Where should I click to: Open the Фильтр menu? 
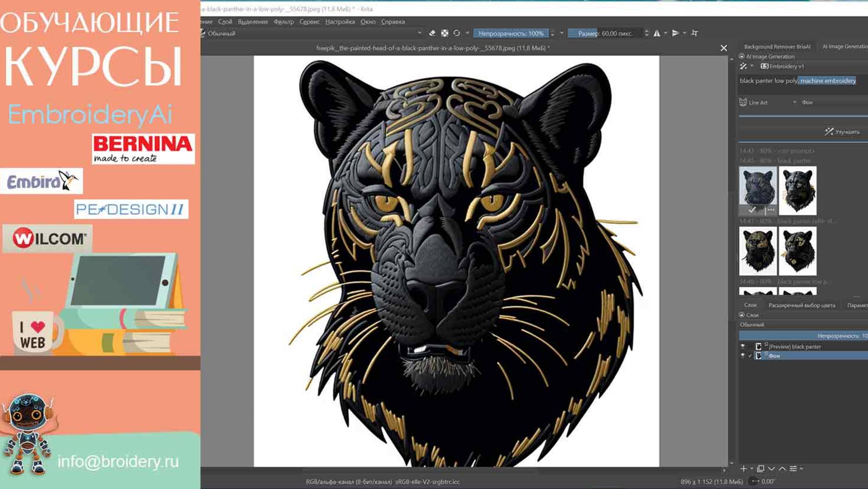pos(284,22)
